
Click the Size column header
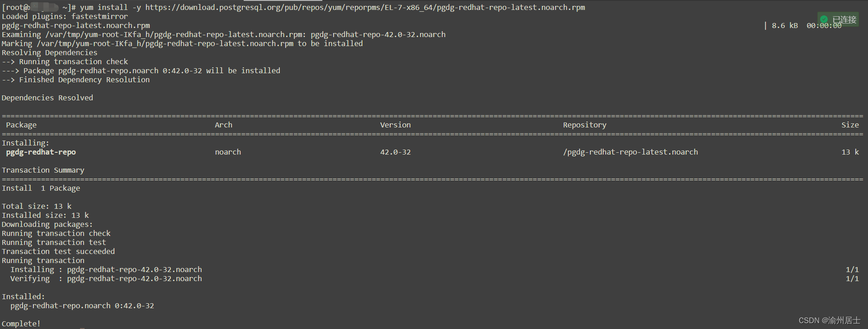(850, 125)
